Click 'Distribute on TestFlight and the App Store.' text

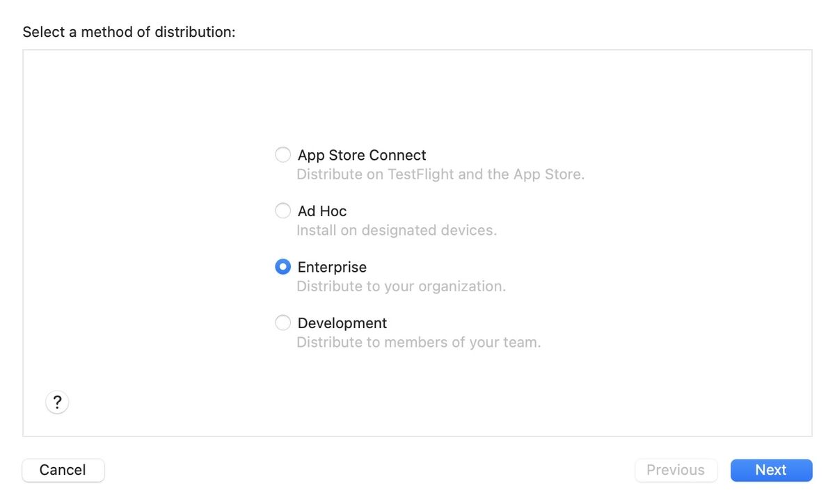[440, 174]
